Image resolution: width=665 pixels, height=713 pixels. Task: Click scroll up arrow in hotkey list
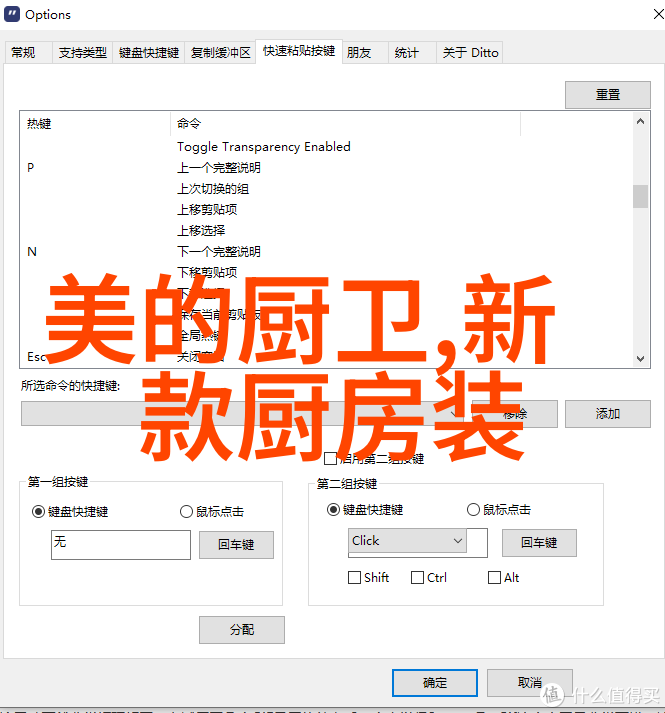tap(640, 121)
